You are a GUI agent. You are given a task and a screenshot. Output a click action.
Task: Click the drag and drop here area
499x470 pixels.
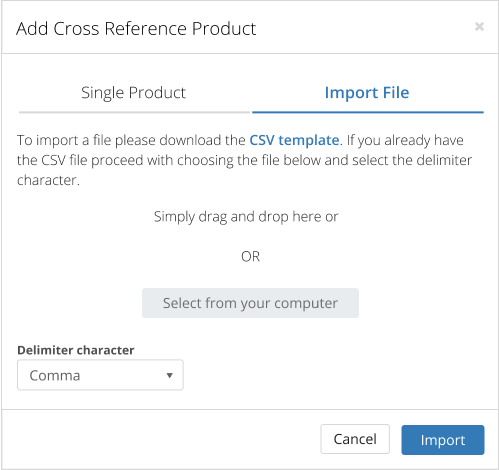click(246, 217)
